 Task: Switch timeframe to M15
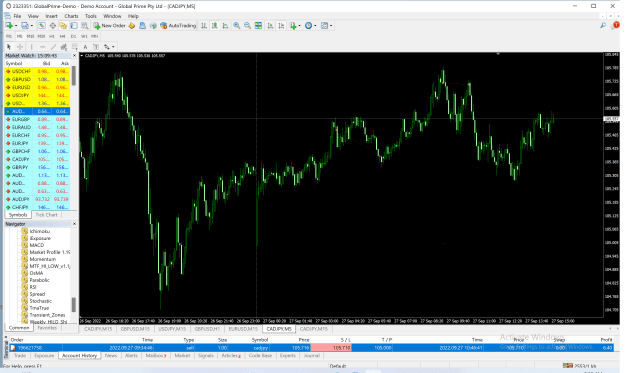click(x=30, y=36)
